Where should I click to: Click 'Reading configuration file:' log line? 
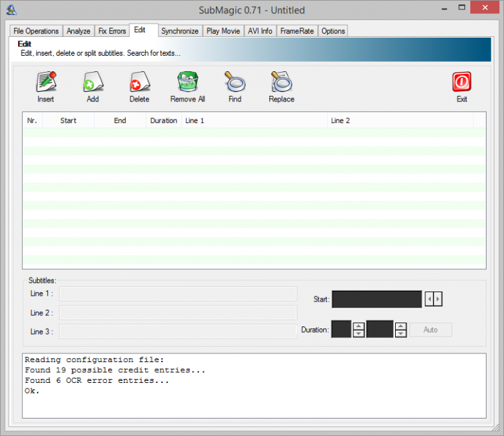click(x=94, y=359)
